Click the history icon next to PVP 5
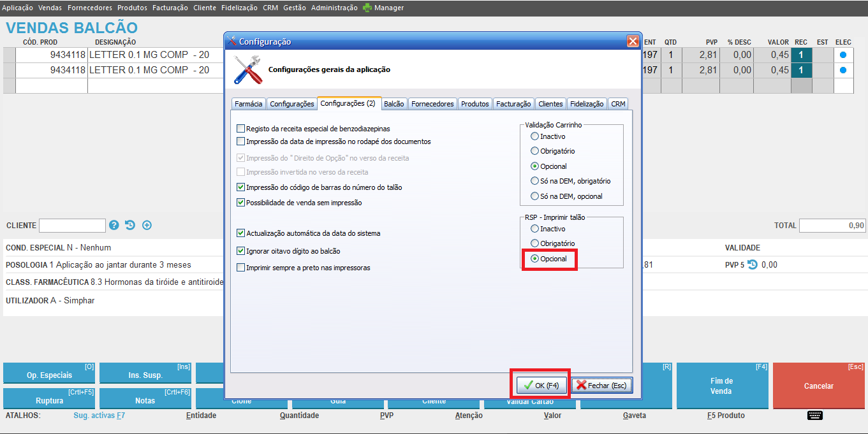This screenshot has height=434, width=868. click(x=753, y=265)
